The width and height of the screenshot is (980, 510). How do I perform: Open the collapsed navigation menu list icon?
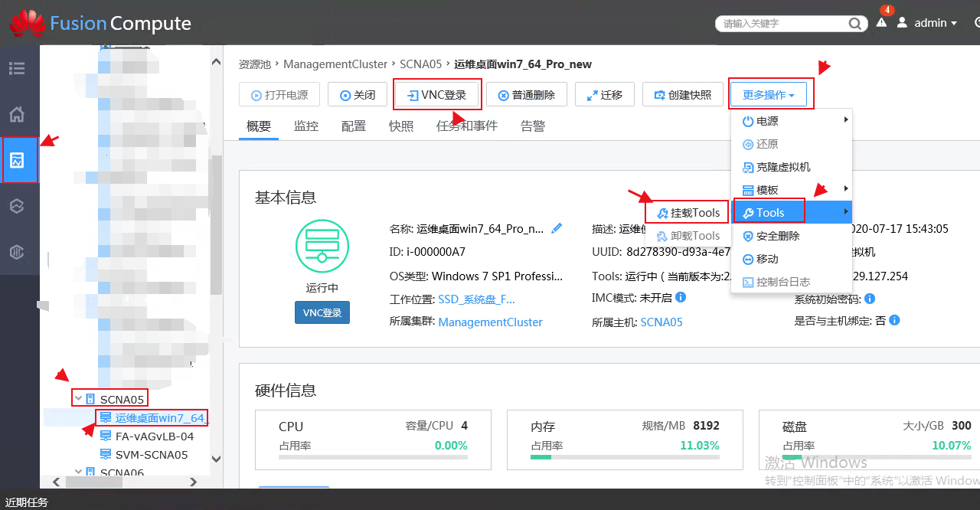[x=17, y=68]
